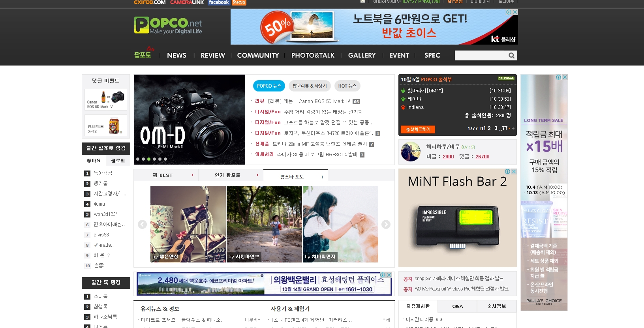The width and height of the screenshot is (644, 328).
Task: Close the KT laptop banner ad
Action: [515, 12]
